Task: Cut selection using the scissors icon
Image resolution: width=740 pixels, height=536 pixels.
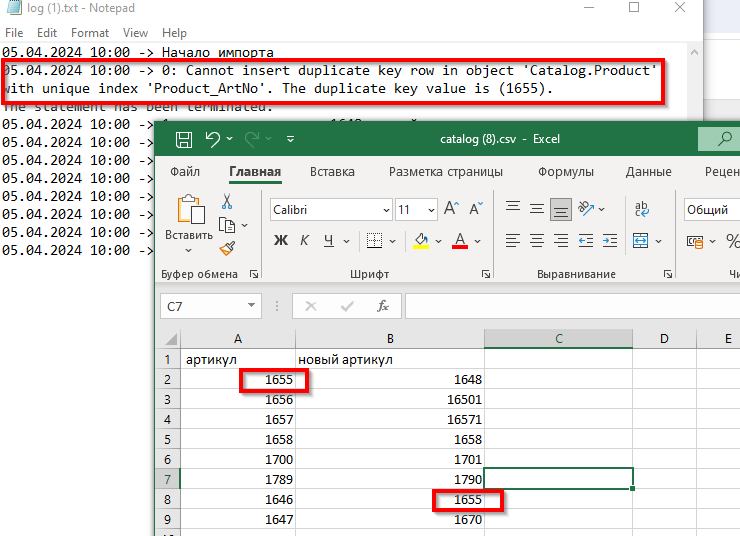Action: click(227, 202)
